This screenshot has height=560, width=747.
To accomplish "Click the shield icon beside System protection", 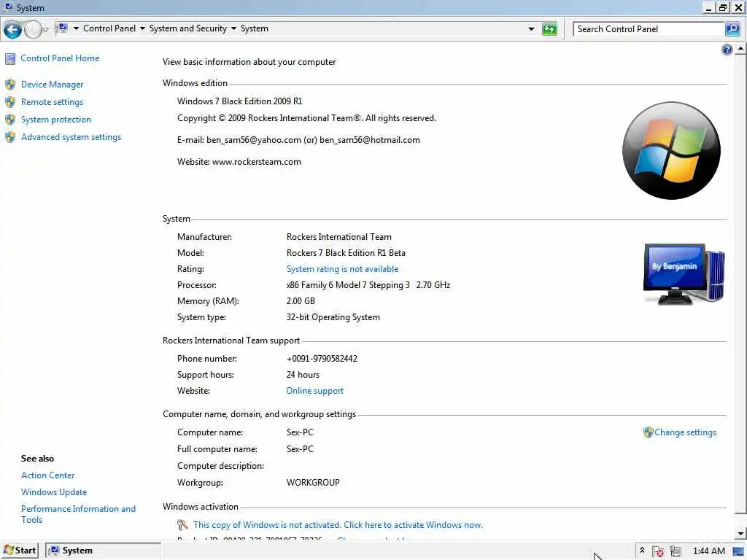I will pyautogui.click(x=10, y=120).
